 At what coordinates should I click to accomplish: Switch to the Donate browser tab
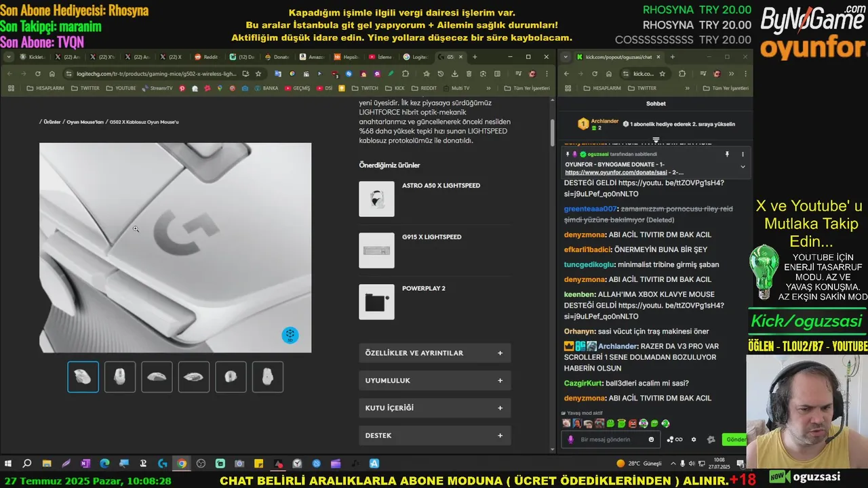click(x=277, y=57)
